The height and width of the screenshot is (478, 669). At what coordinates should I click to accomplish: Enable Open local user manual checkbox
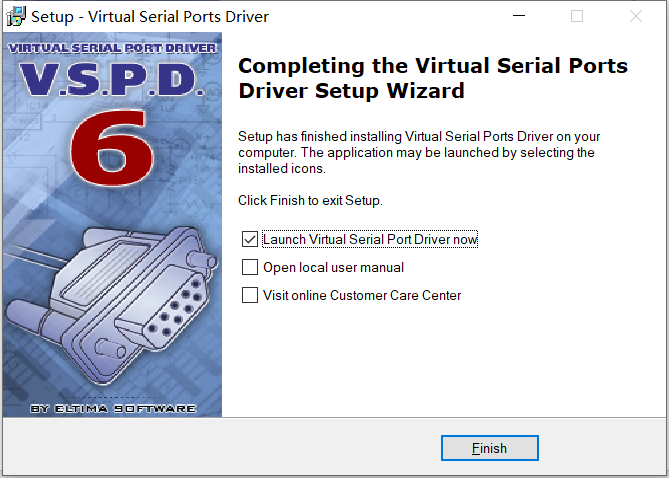click(x=250, y=267)
